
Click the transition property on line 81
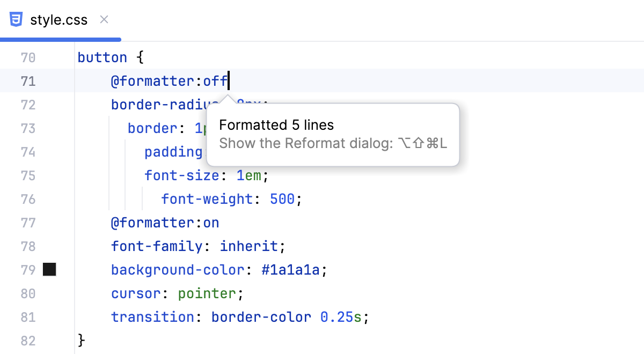click(x=152, y=317)
